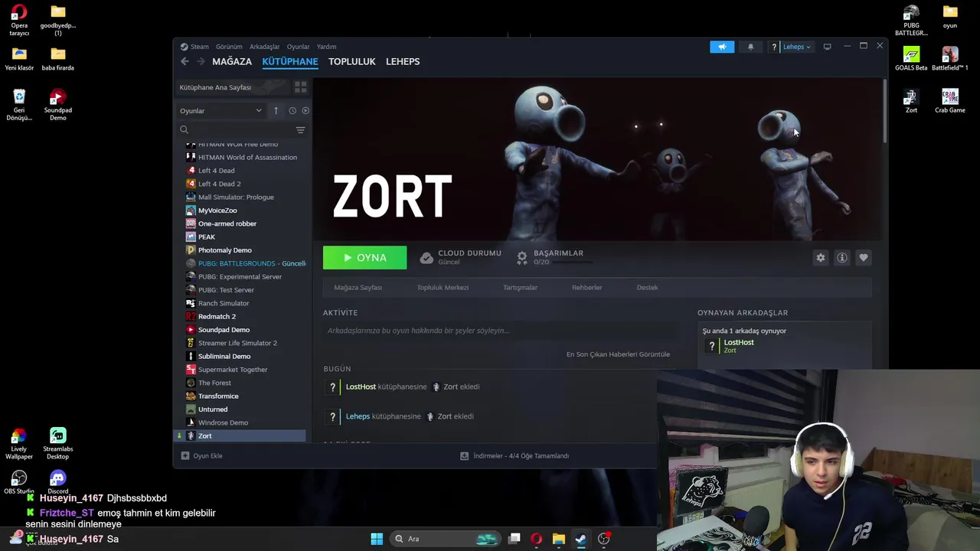Click the Steam window vertical scrollbar
Viewport: 980px width, 551px height.
point(885,111)
